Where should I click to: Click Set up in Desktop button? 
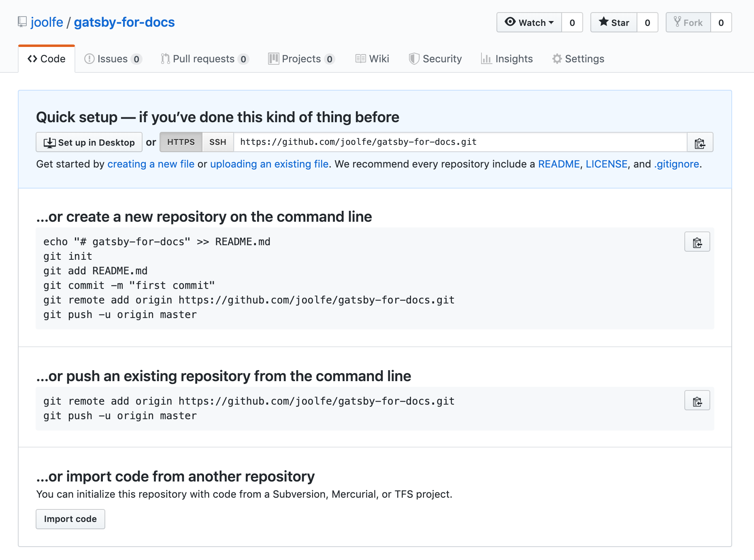(89, 142)
